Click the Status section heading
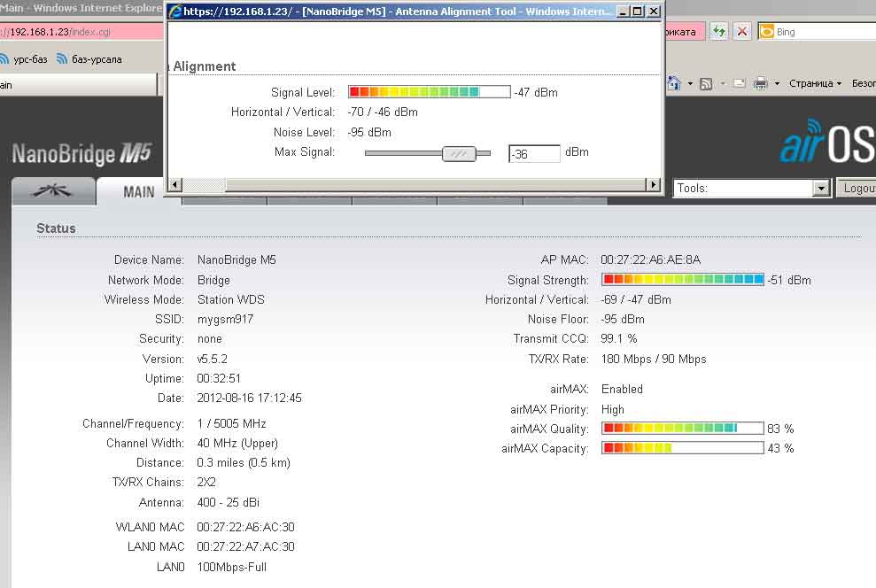This screenshot has width=876, height=588. pos(56,228)
